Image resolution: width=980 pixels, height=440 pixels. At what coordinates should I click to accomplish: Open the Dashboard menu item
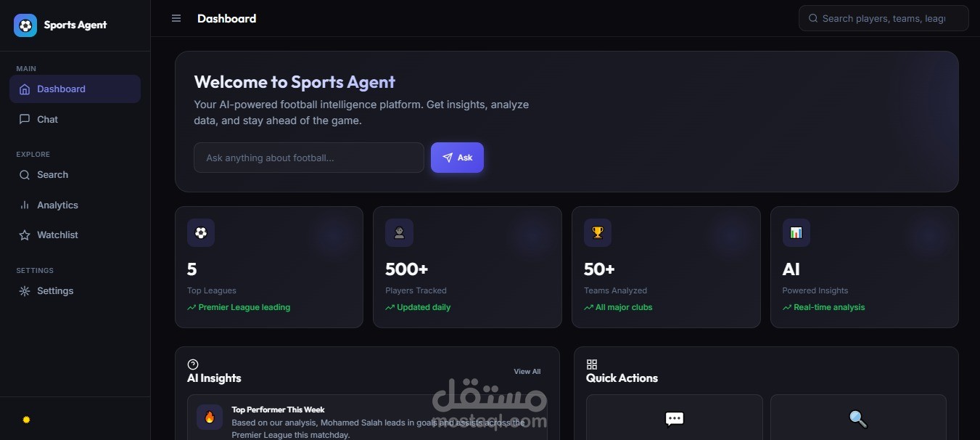tap(75, 89)
